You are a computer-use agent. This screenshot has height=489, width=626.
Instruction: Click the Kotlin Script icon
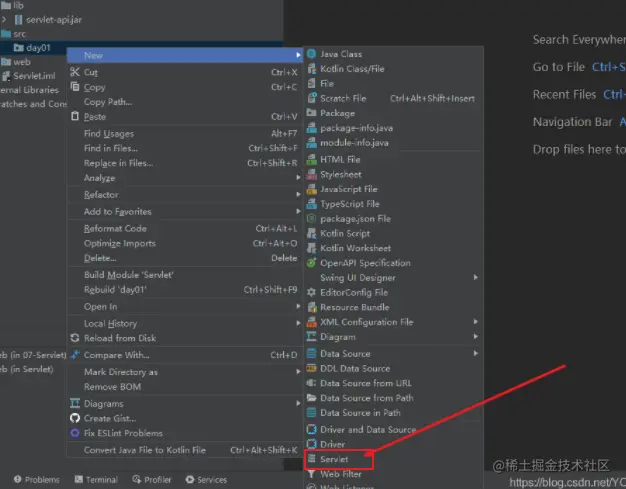(311, 234)
